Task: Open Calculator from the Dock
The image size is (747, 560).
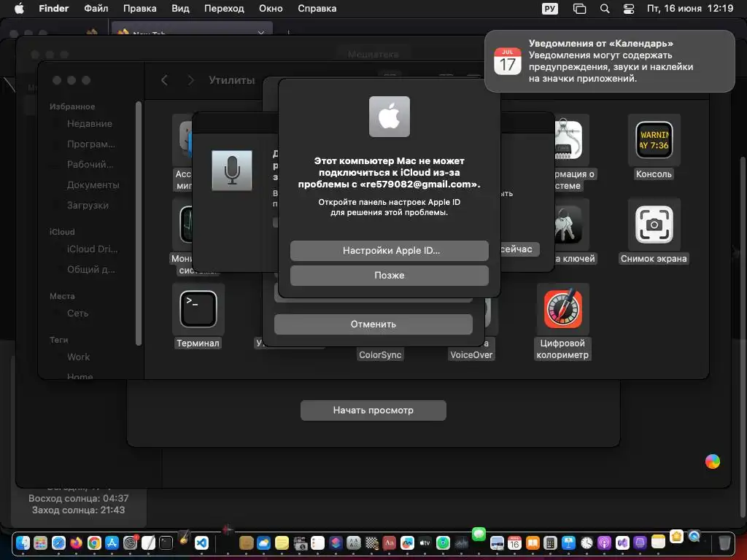Action: [550, 542]
